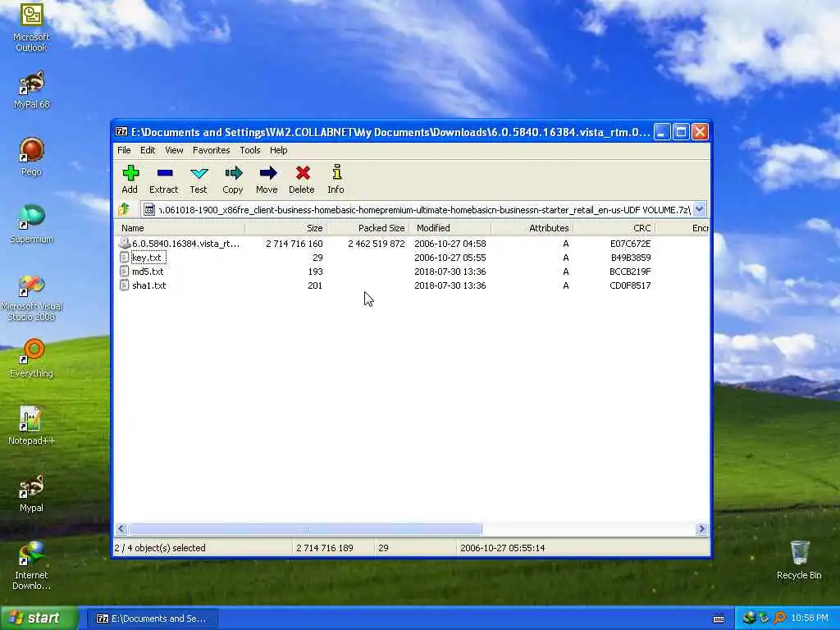The image size is (840, 630).
Task: Open the Help menu
Action: point(279,150)
